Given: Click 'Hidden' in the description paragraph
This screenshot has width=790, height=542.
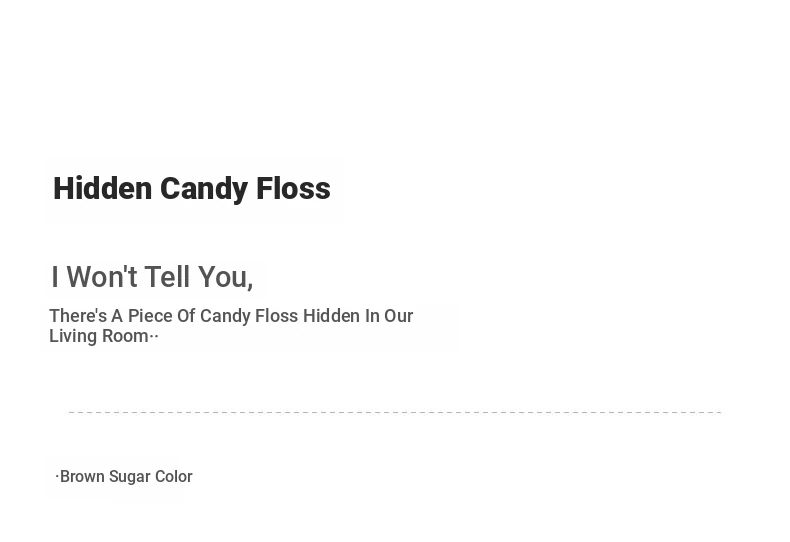Looking at the screenshot, I should coord(332,316).
